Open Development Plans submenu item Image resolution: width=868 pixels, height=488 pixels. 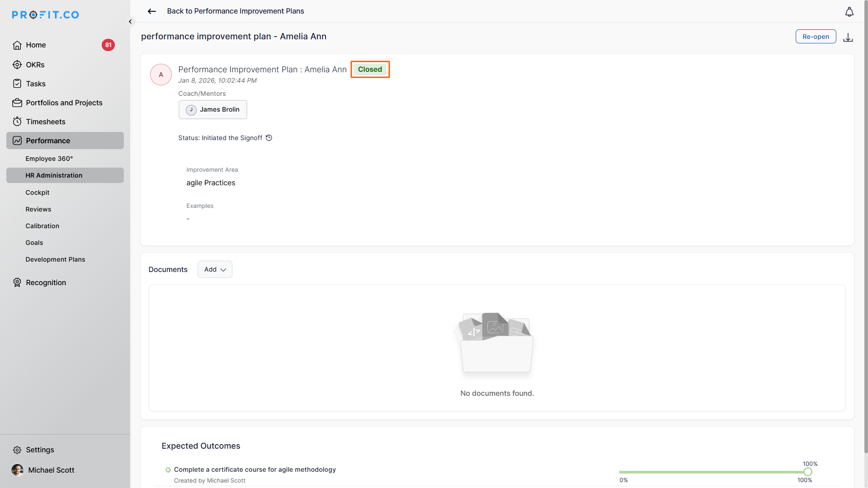click(55, 259)
